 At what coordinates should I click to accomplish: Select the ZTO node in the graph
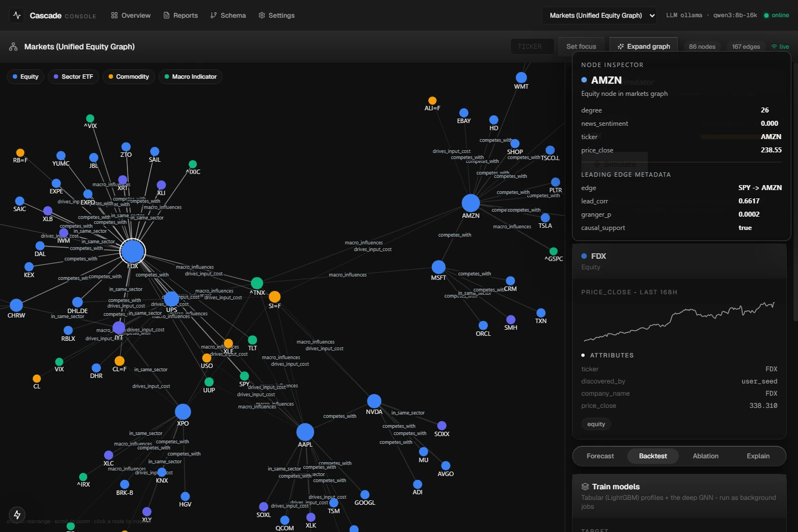126,147
